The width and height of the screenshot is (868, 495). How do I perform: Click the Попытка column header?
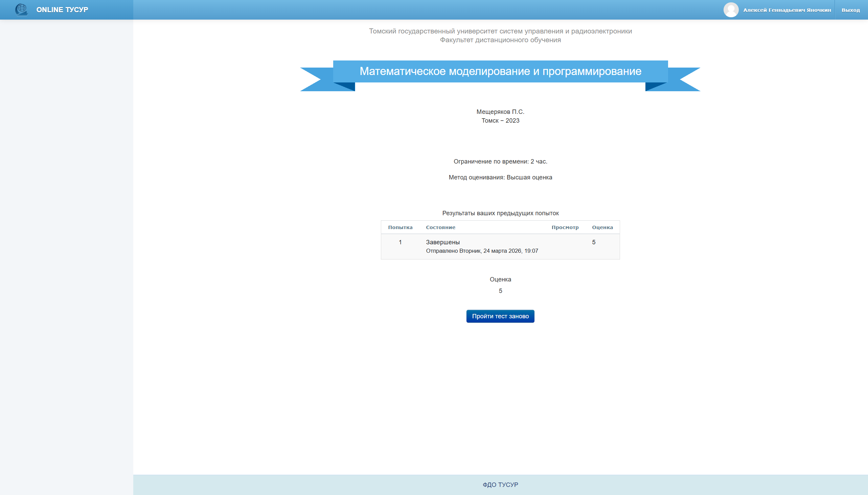[x=400, y=227]
